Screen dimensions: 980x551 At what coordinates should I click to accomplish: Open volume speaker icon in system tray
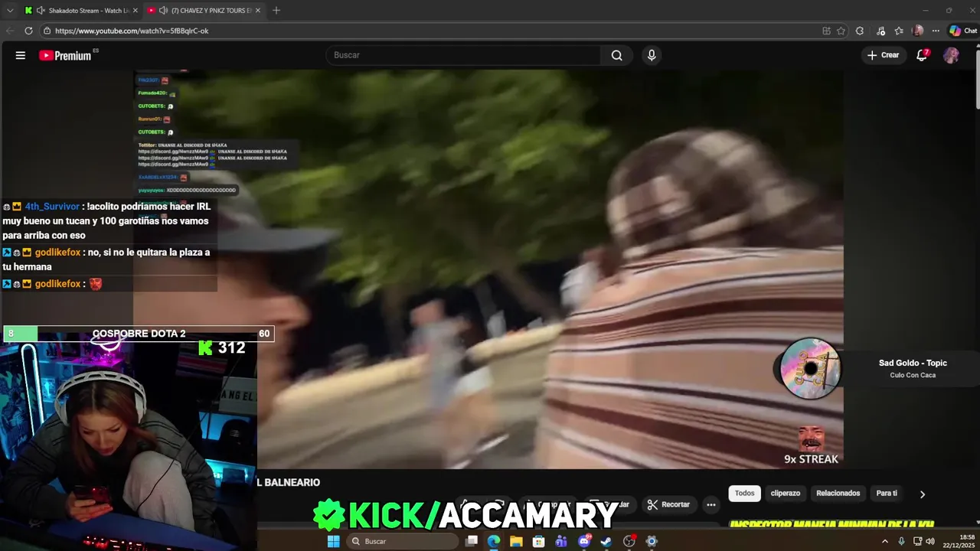[x=930, y=541]
